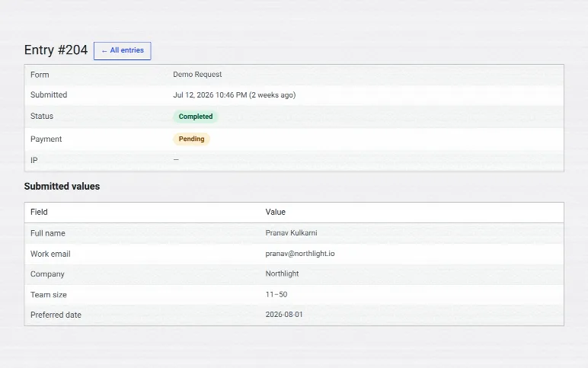Click the Payment row label
The height and width of the screenshot is (368, 588).
click(x=46, y=139)
